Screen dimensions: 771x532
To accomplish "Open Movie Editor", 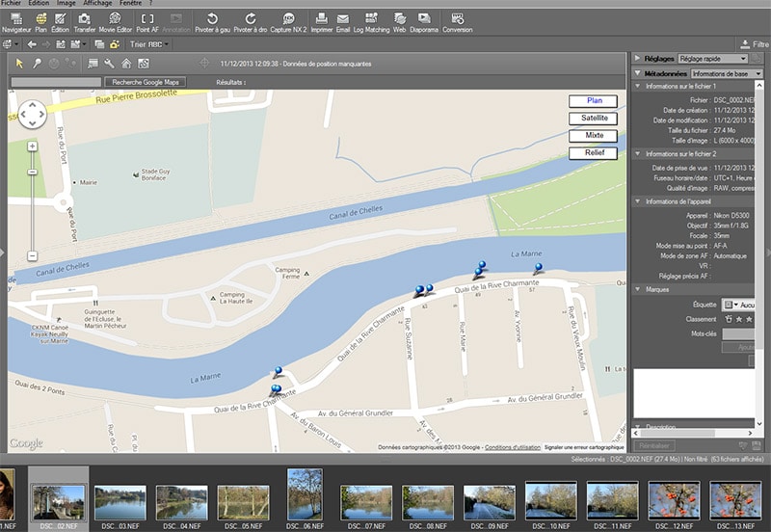I will (115, 22).
